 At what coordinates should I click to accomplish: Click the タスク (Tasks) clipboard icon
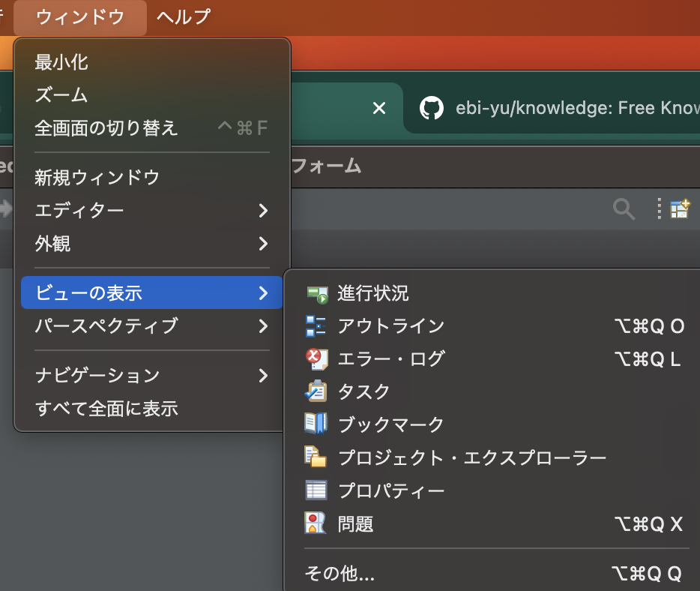tap(316, 392)
